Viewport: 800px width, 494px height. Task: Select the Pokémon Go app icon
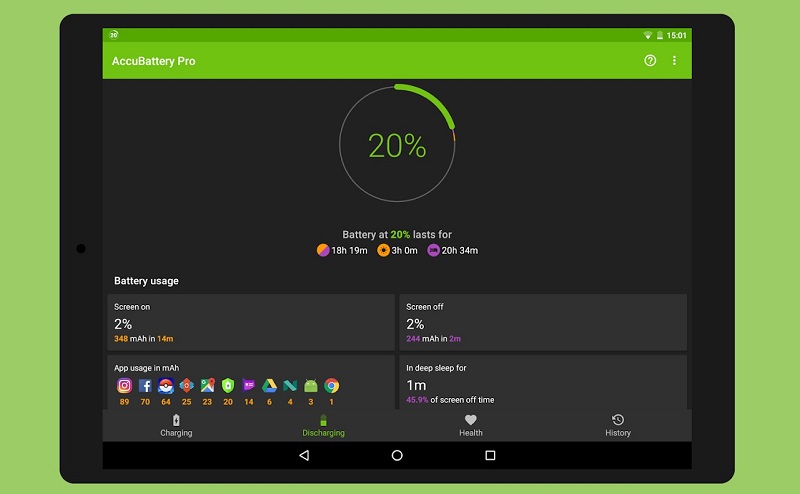(x=166, y=385)
